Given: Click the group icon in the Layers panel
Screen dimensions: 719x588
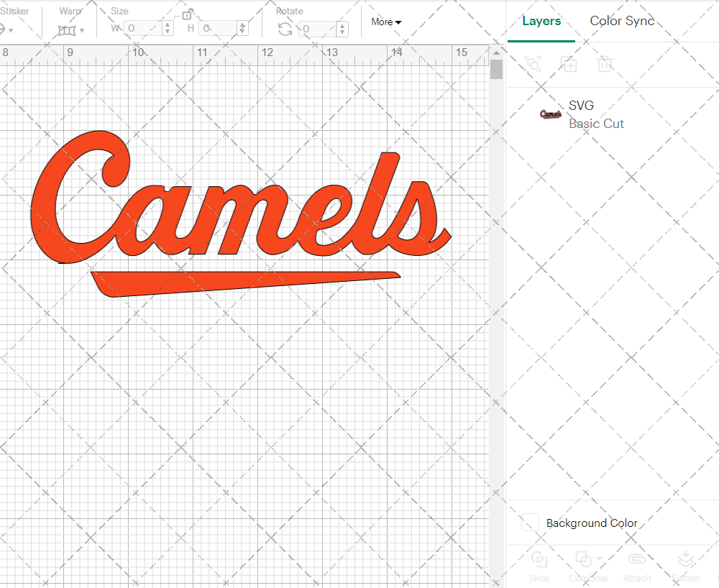Looking at the screenshot, I should (x=533, y=64).
